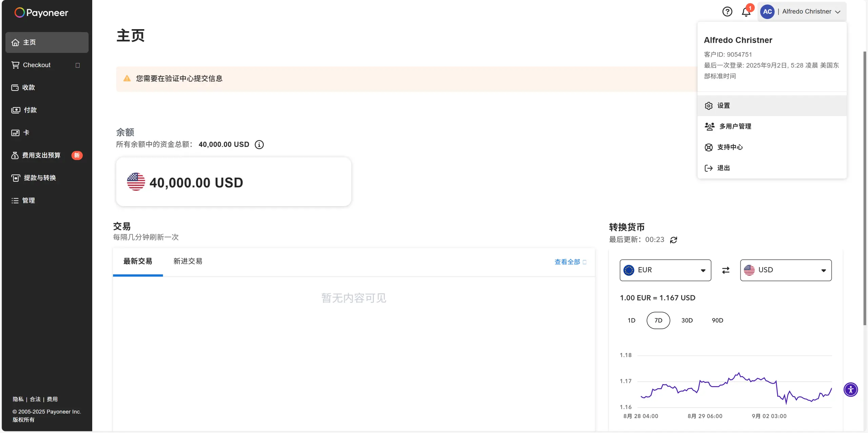This screenshot has height=433, width=868.
Task: Swap EUR and USD currencies
Action: pyautogui.click(x=726, y=270)
